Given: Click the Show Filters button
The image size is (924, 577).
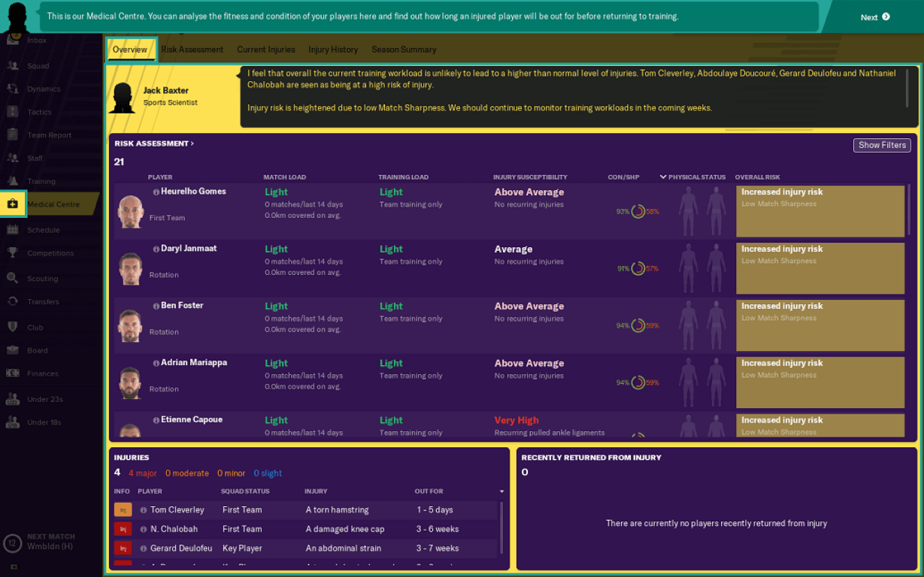Looking at the screenshot, I should pyautogui.click(x=882, y=145).
